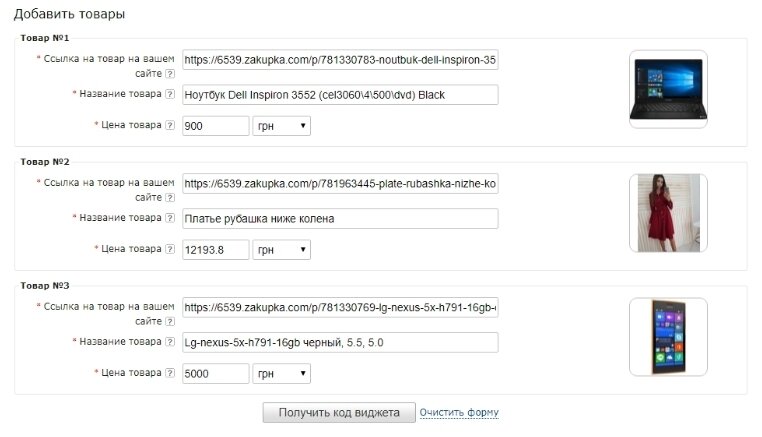Click help icon beside Товар №3 price label
The image size is (762, 437).
pos(170,373)
